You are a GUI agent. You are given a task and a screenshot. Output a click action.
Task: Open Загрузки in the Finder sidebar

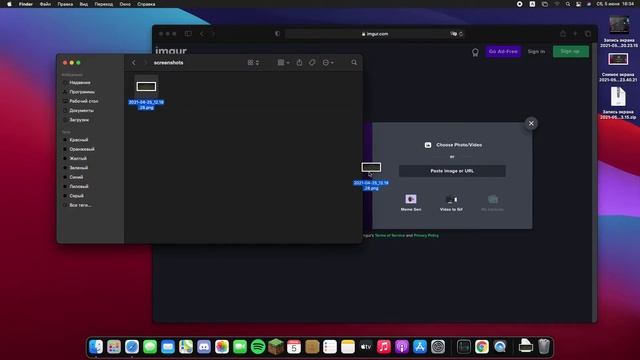coord(79,120)
